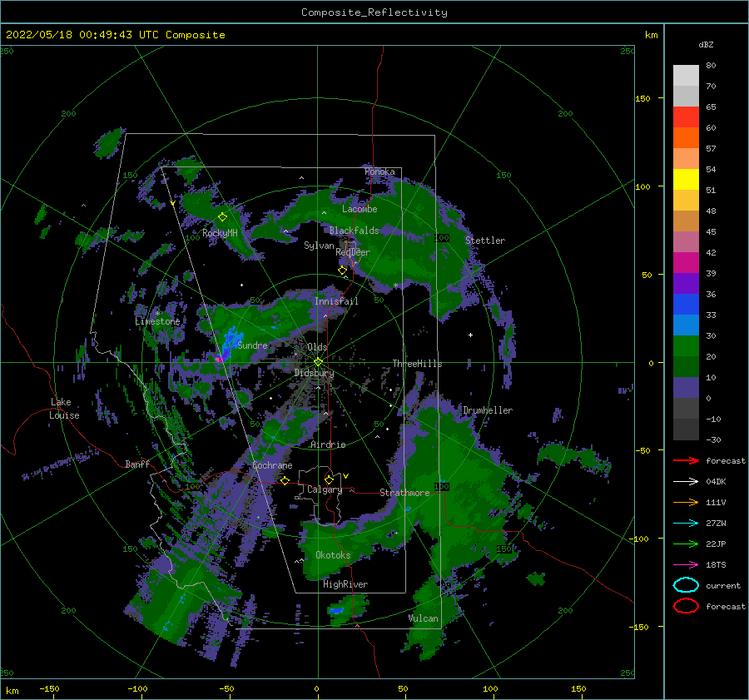Click the RockyMH label

(220, 233)
